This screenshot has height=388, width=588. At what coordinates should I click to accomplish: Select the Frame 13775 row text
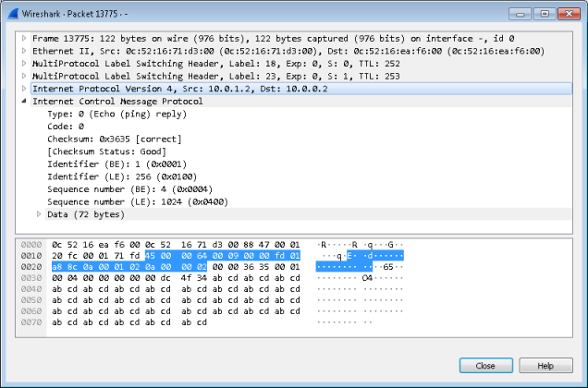tap(274, 38)
